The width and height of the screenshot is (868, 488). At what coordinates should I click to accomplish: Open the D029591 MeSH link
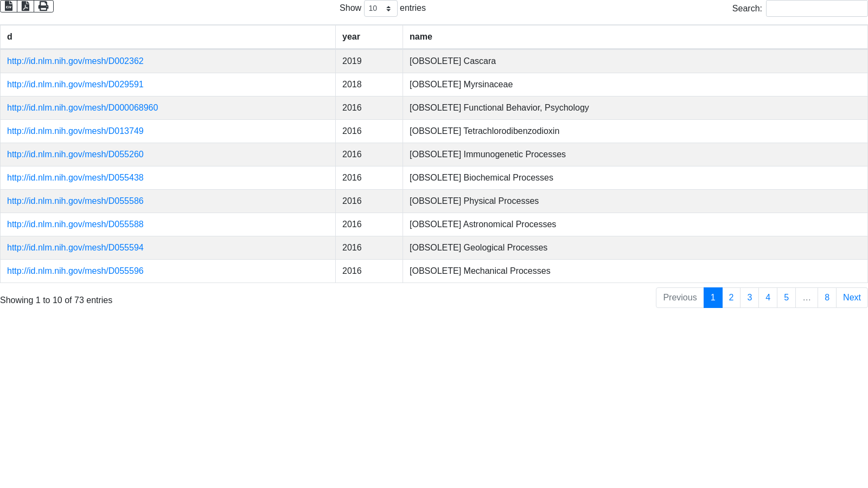tap(75, 85)
